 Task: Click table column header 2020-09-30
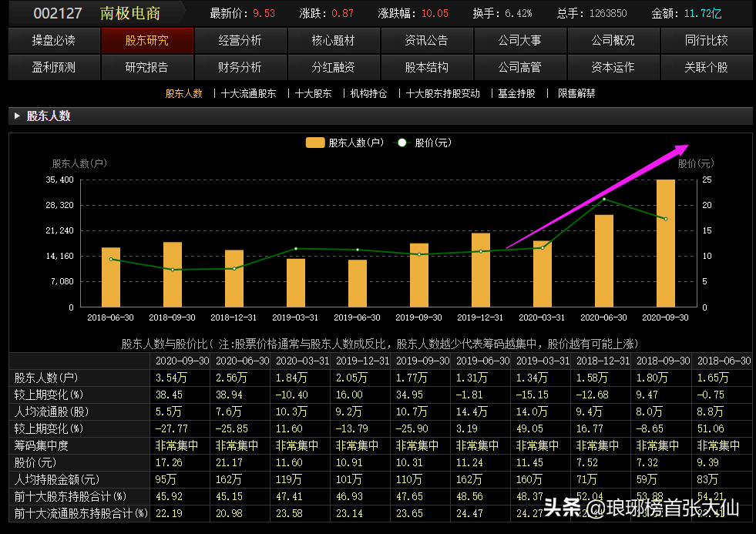182,361
